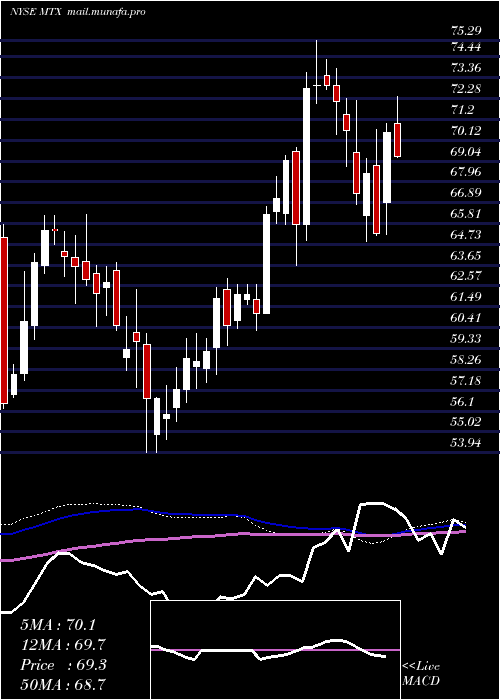The width and height of the screenshot is (500, 700).
Task: Click the 50MA : 68.7 readout
Action: click(x=63, y=685)
